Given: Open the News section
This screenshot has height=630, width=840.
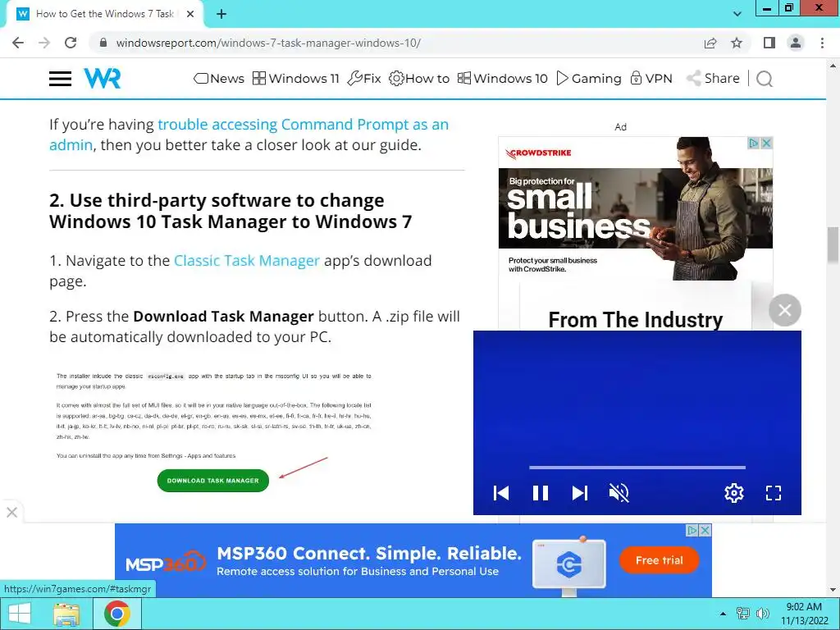Looking at the screenshot, I should click(x=218, y=79).
